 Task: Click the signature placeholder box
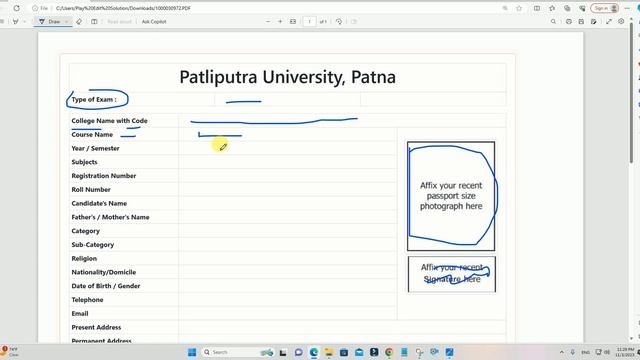[x=452, y=274]
